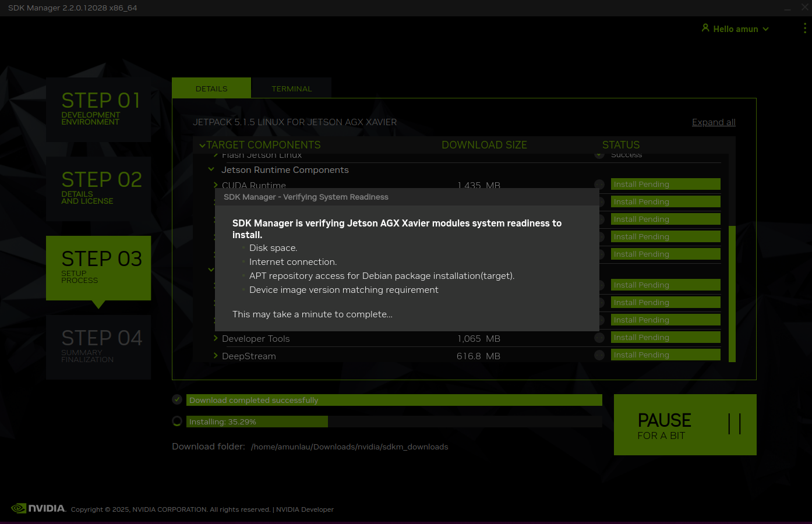This screenshot has height=524, width=812.
Task: Click the DOWNLOAD SIZE column header
Action: (484, 145)
